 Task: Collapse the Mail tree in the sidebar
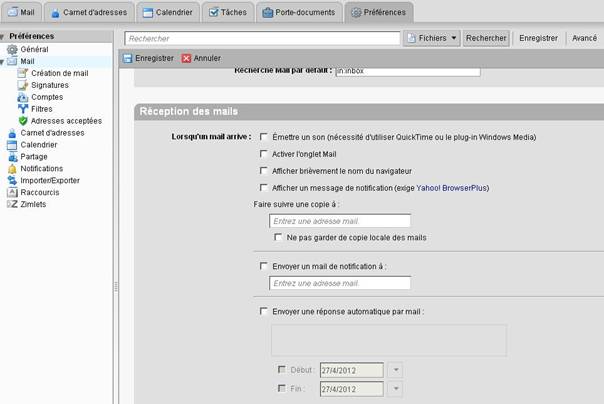[x=3, y=61]
